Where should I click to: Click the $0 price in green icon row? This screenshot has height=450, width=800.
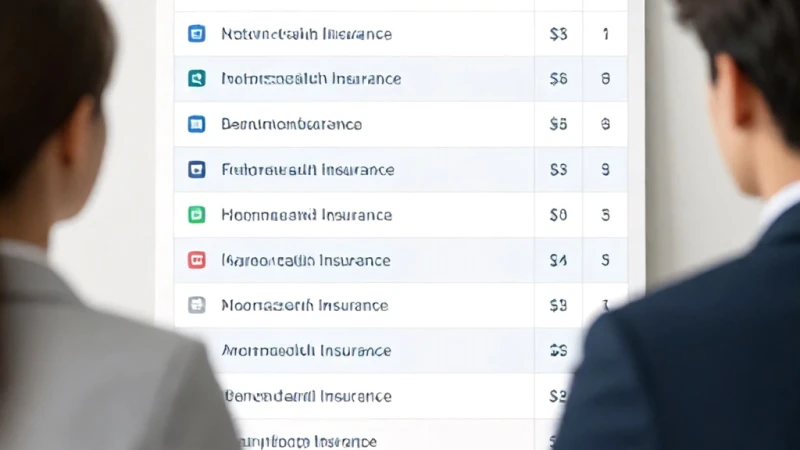(558, 215)
